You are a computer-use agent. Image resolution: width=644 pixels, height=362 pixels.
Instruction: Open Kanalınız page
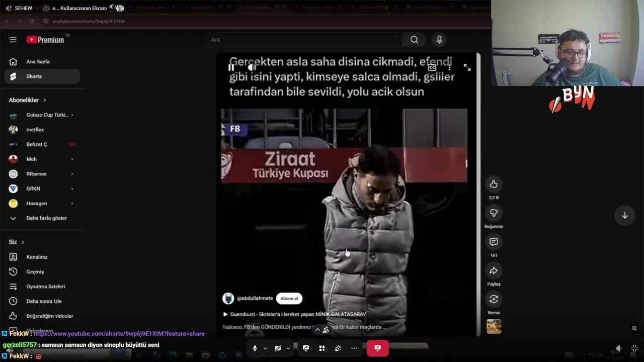pos(42,257)
